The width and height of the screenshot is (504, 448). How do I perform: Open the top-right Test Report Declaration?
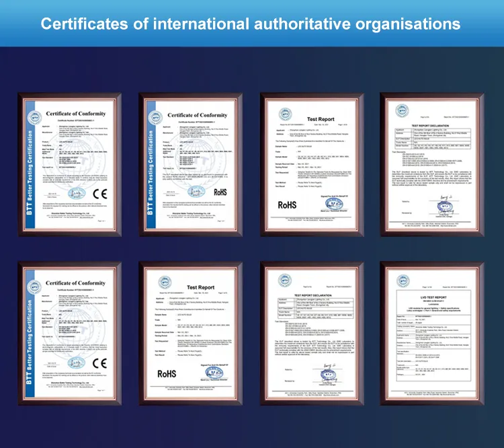click(431, 165)
